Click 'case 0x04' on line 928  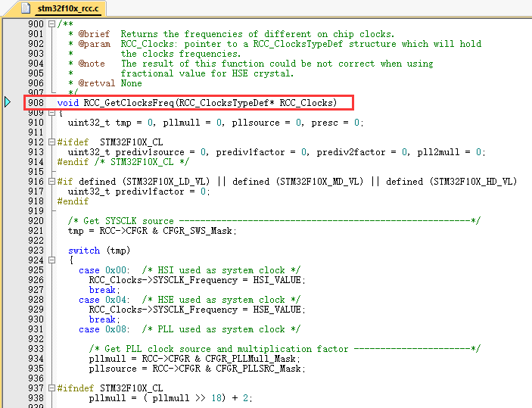click(x=103, y=300)
